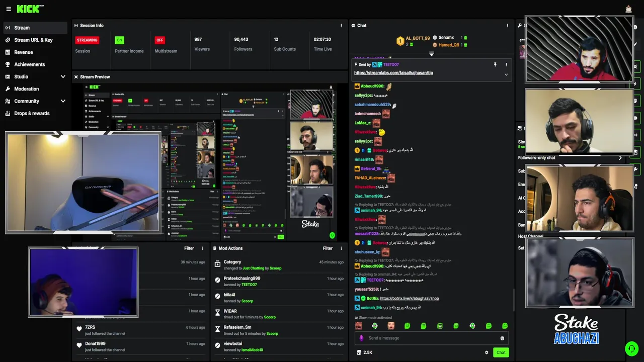The height and width of the screenshot is (362, 644).
Task: Expand the Studio submenu chevron
Action: pyautogui.click(x=63, y=77)
